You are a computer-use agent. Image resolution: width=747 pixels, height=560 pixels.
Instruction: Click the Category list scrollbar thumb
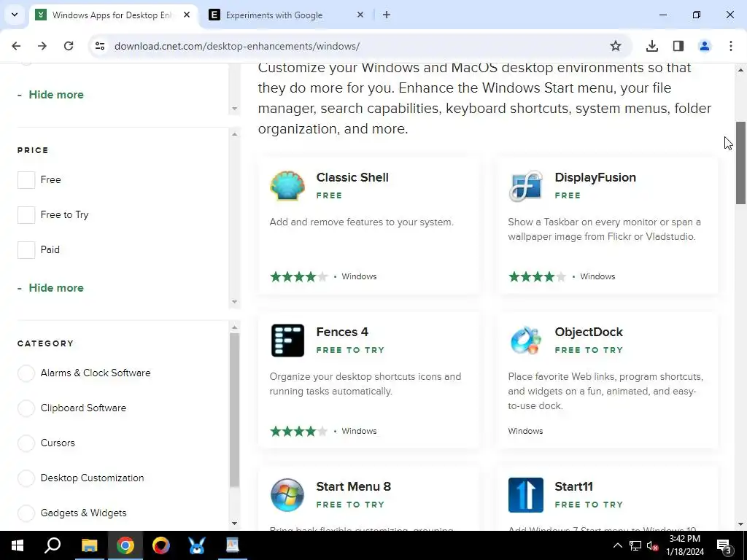point(234,410)
